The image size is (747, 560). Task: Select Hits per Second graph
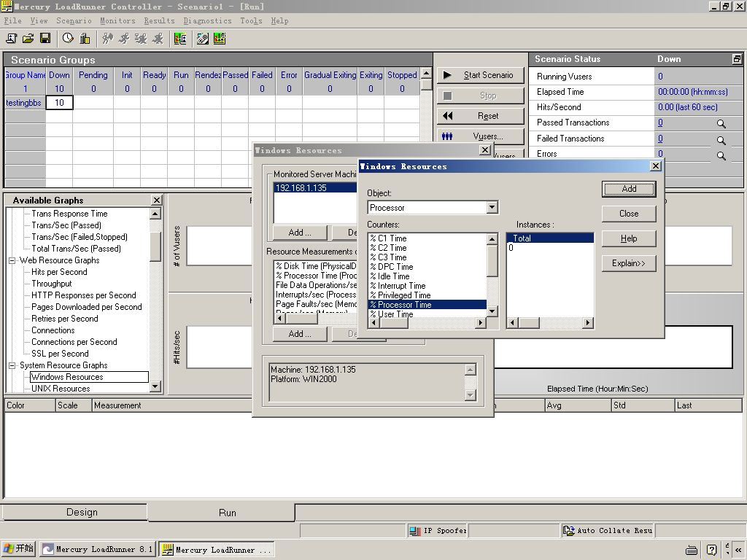click(x=59, y=272)
